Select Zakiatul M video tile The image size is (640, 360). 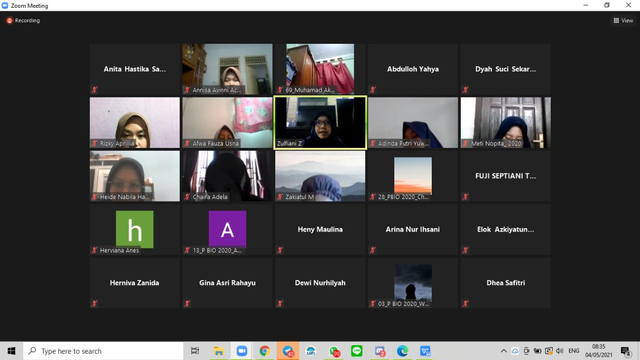(x=320, y=176)
